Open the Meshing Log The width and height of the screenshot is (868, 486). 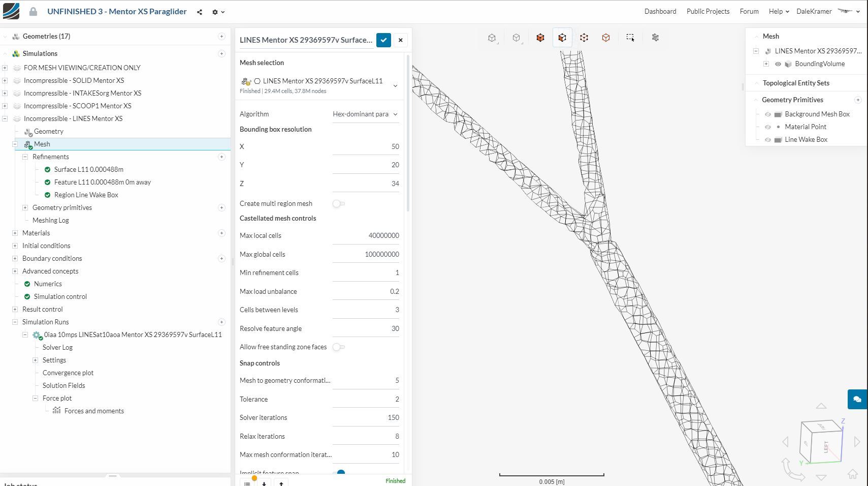click(50, 221)
